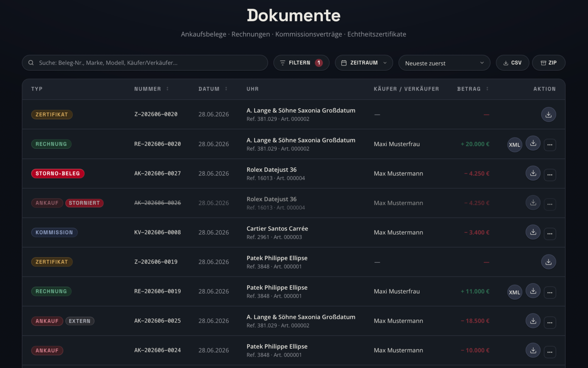Open more options for AK-202606-0025

[550, 322]
